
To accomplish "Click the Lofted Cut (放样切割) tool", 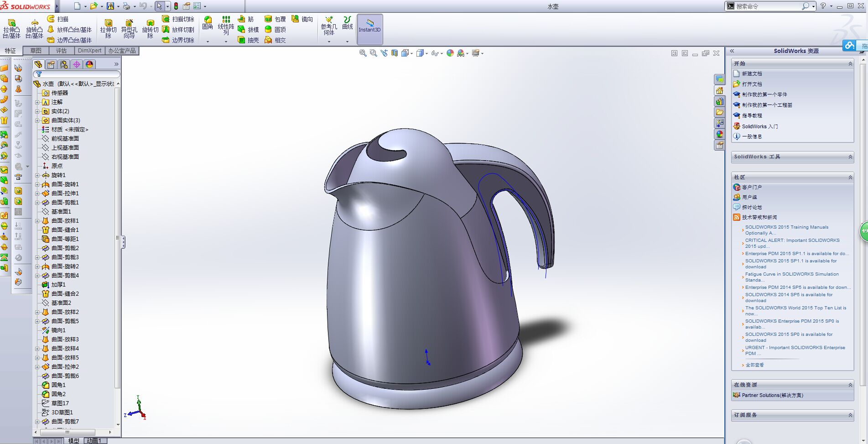I will (x=178, y=30).
